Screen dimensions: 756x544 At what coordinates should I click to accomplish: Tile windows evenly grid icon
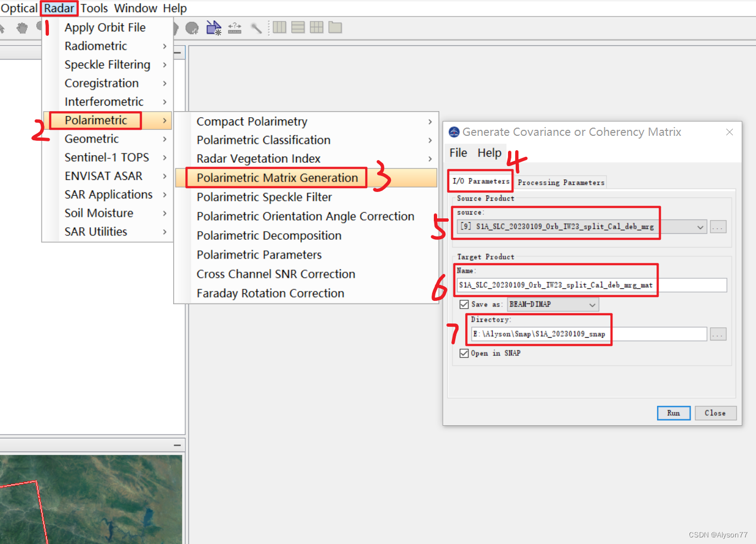point(317,27)
